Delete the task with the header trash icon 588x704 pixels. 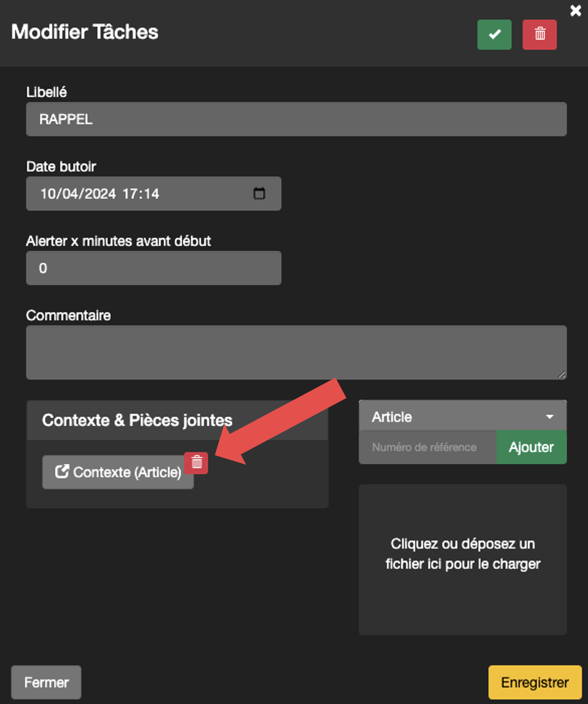539,34
